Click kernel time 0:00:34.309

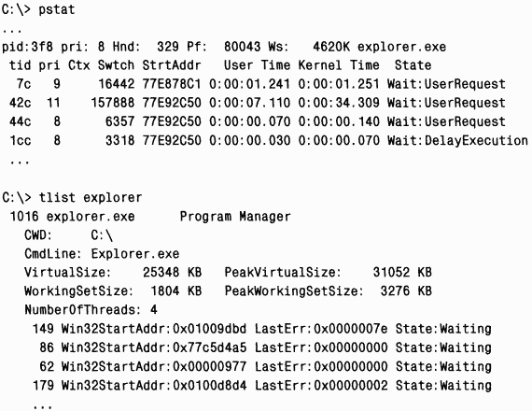click(339, 103)
